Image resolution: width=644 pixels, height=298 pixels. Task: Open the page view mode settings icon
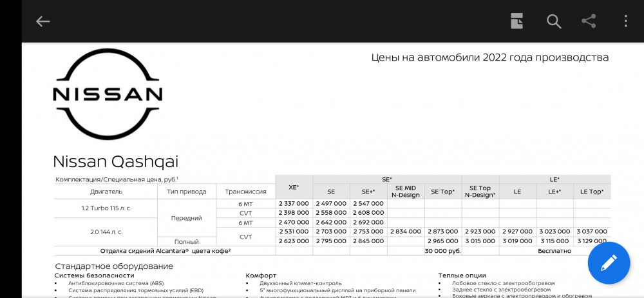pyautogui.click(x=516, y=21)
